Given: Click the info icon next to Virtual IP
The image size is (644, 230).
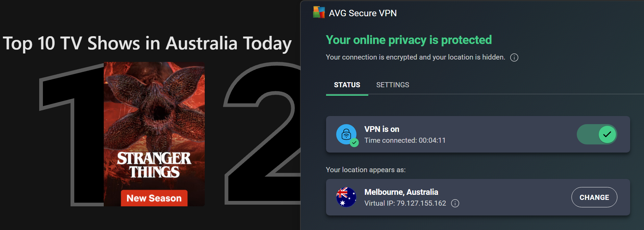Looking at the screenshot, I should [455, 204].
